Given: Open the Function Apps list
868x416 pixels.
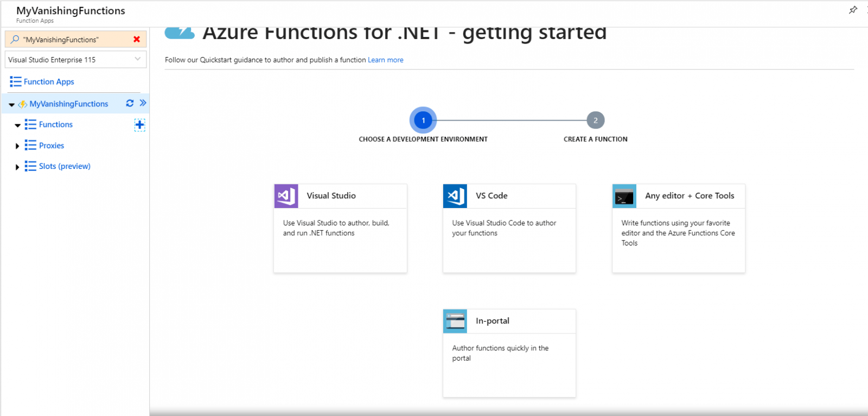Looking at the screenshot, I should click(x=49, y=82).
